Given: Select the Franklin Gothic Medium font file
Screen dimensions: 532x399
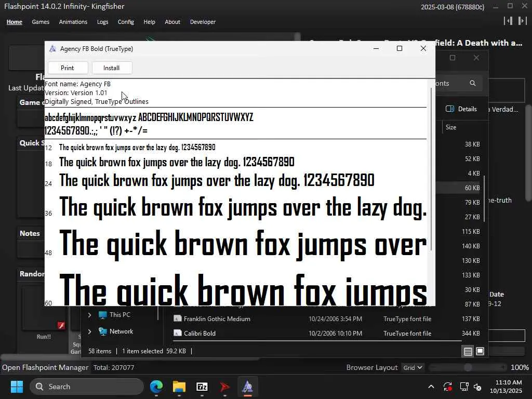Looking at the screenshot, I should tap(217, 319).
